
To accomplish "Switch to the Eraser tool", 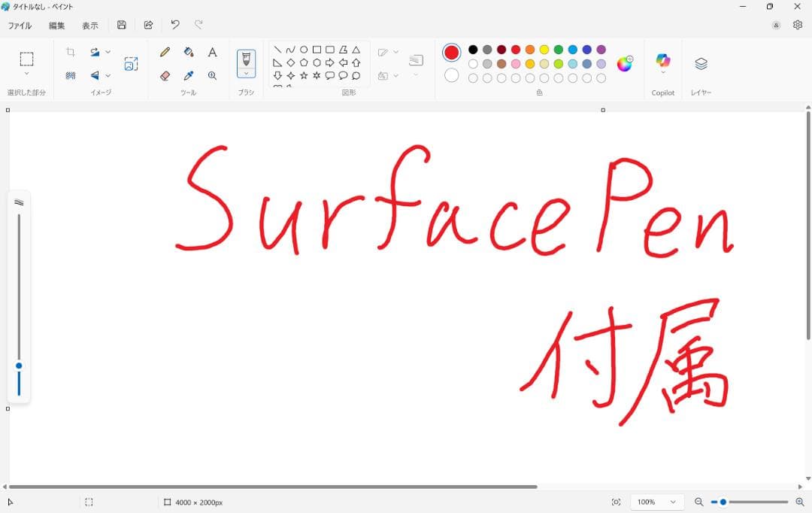I will (x=165, y=74).
